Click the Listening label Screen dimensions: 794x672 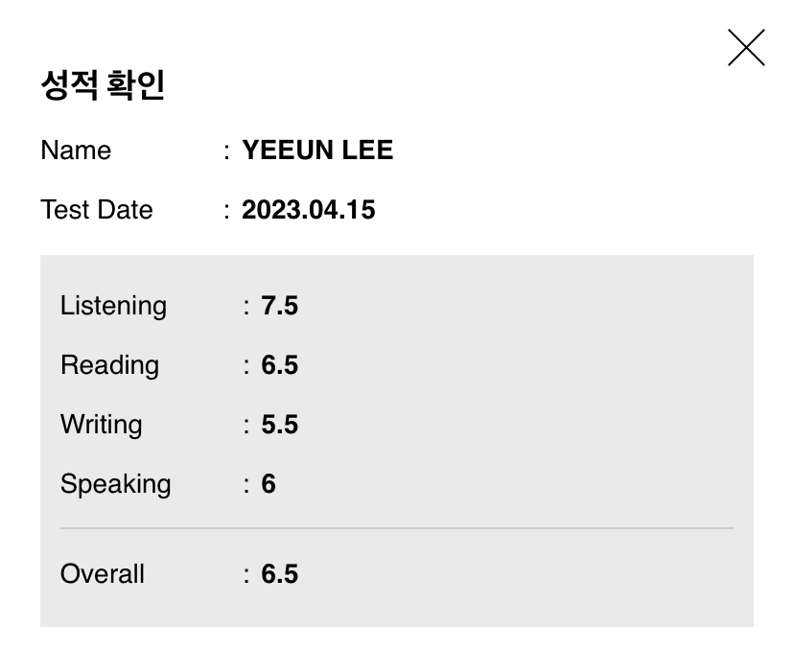click(113, 306)
